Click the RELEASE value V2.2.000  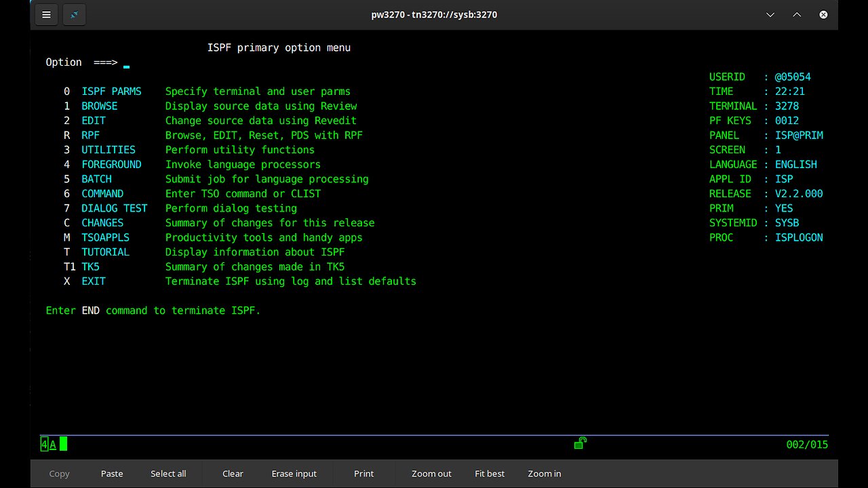click(x=799, y=194)
